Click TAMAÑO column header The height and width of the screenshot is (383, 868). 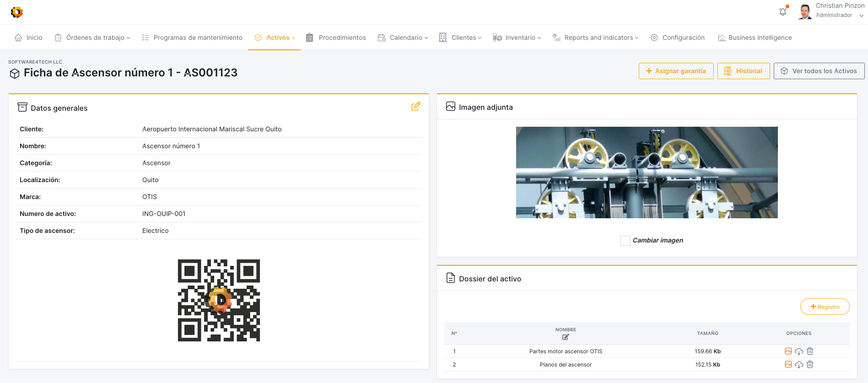pos(707,333)
